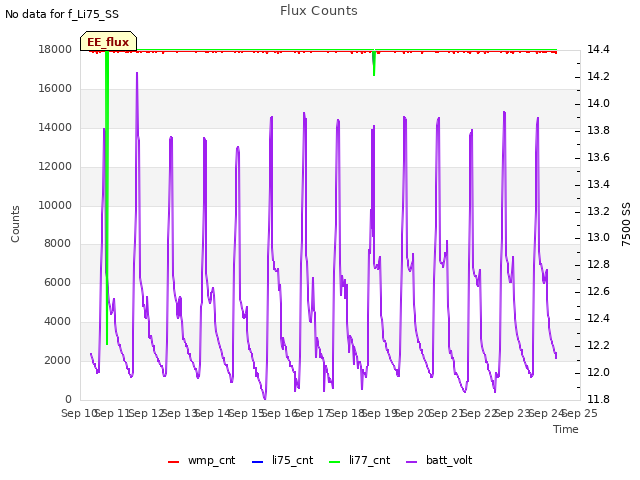This screenshot has height=480, width=640.
Task: Click the purple batt_volt legend swatch
Action: (x=412, y=462)
